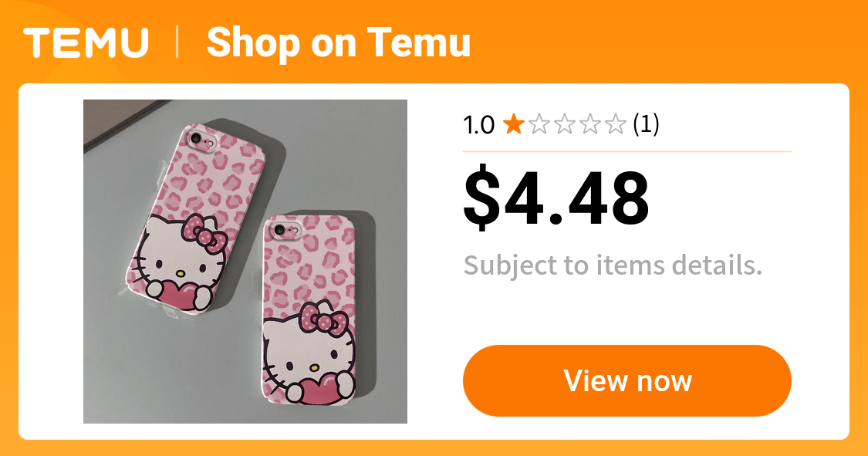This screenshot has height=456, width=868.
Task: Open the review count "(1)"
Action: (x=646, y=124)
